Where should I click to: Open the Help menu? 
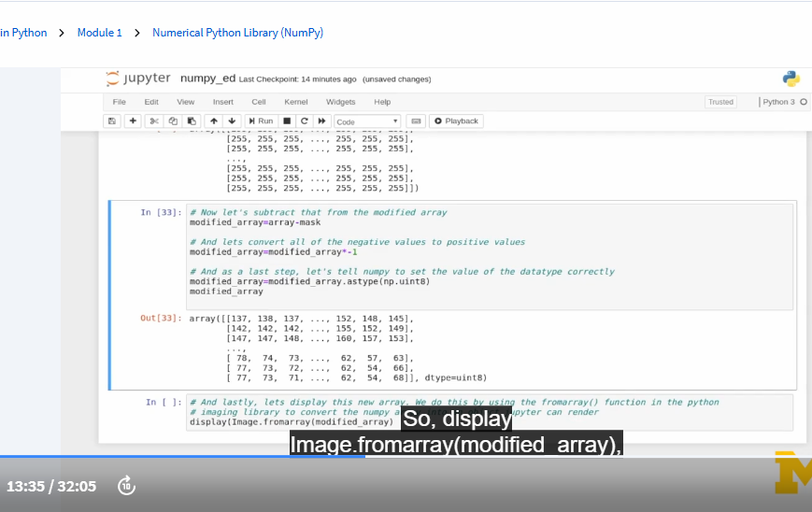click(382, 102)
